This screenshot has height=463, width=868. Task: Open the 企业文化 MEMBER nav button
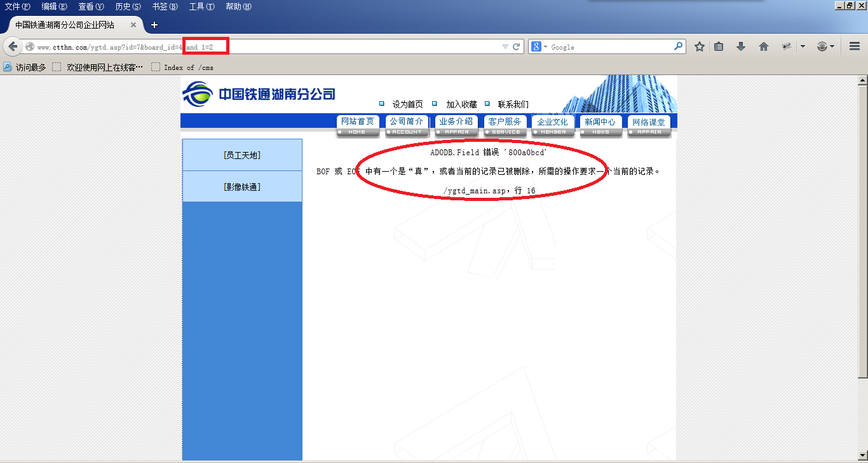click(x=553, y=126)
